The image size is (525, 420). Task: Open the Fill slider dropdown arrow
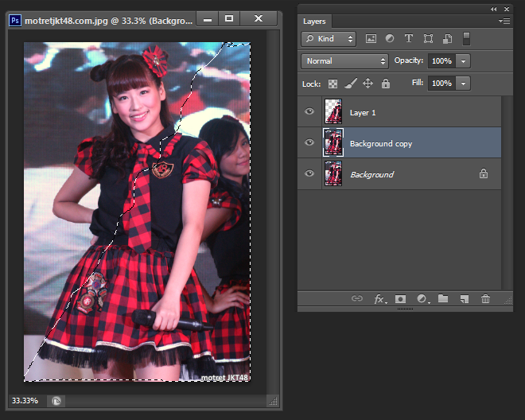point(464,84)
